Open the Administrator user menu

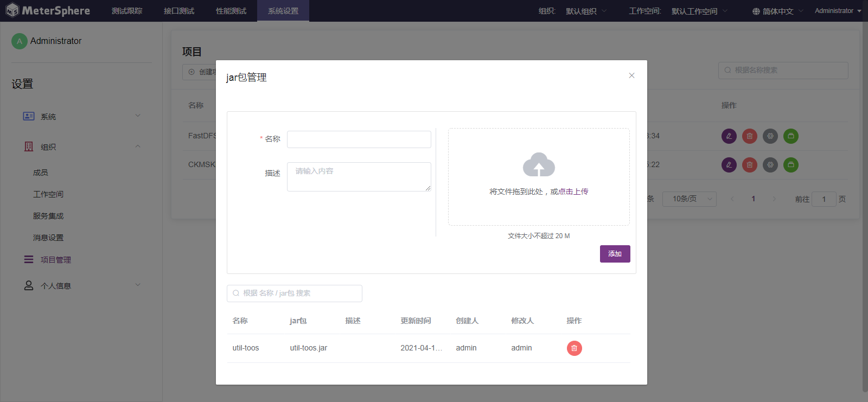pyautogui.click(x=838, y=11)
